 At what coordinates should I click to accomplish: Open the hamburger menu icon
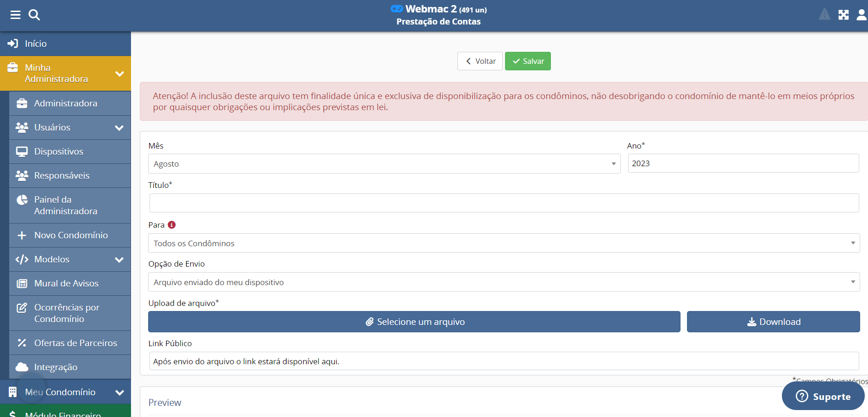pyautogui.click(x=15, y=15)
